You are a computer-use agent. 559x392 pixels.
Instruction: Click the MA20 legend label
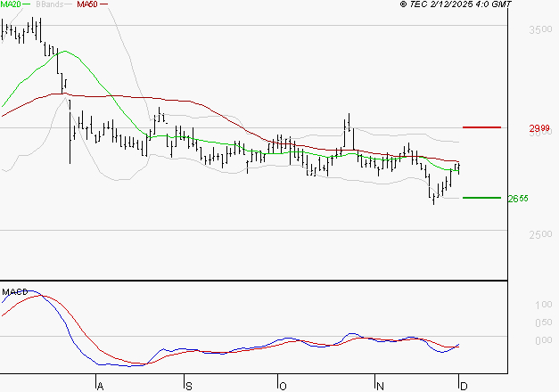tap(11, 4)
